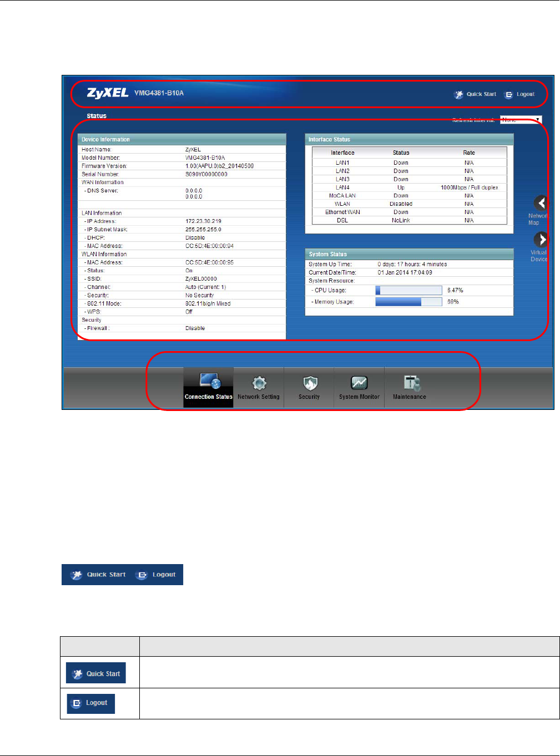
Task: Click the Quick Start icon in the table
Action: (x=96, y=673)
